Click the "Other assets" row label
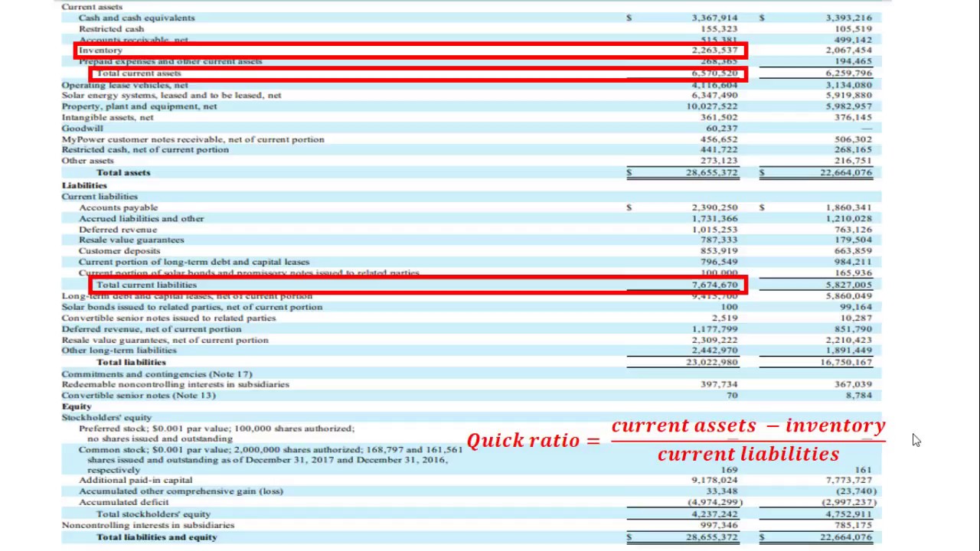980x551 pixels. (88, 161)
